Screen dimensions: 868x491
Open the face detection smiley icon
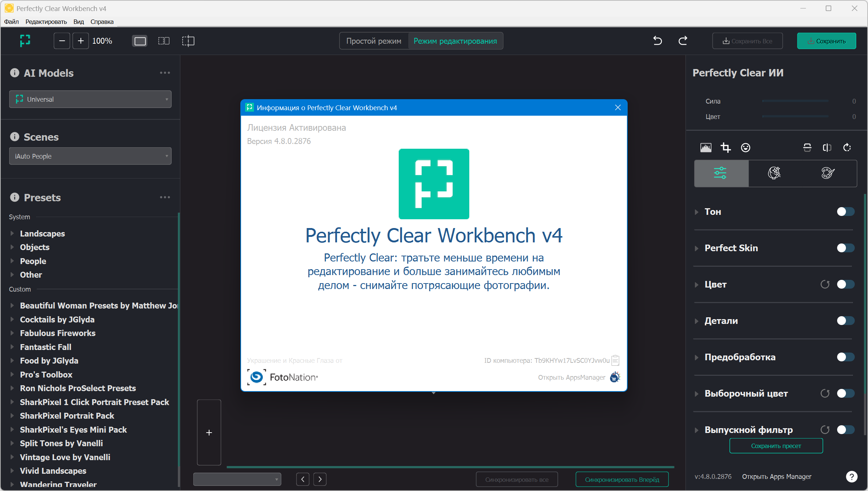pyautogui.click(x=746, y=148)
